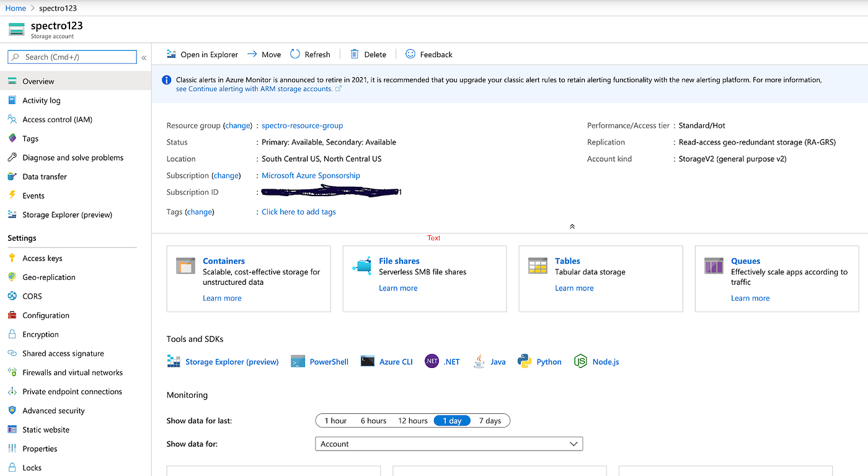Select the 12 hours time range
Image resolution: width=868 pixels, height=476 pixels.
click(x=413, y=421)
